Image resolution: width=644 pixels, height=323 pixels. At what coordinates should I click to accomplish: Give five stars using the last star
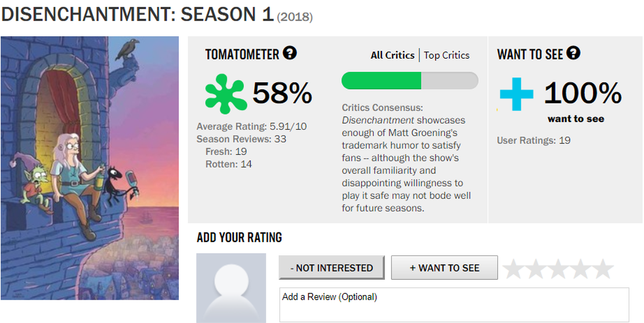[602, 269]
